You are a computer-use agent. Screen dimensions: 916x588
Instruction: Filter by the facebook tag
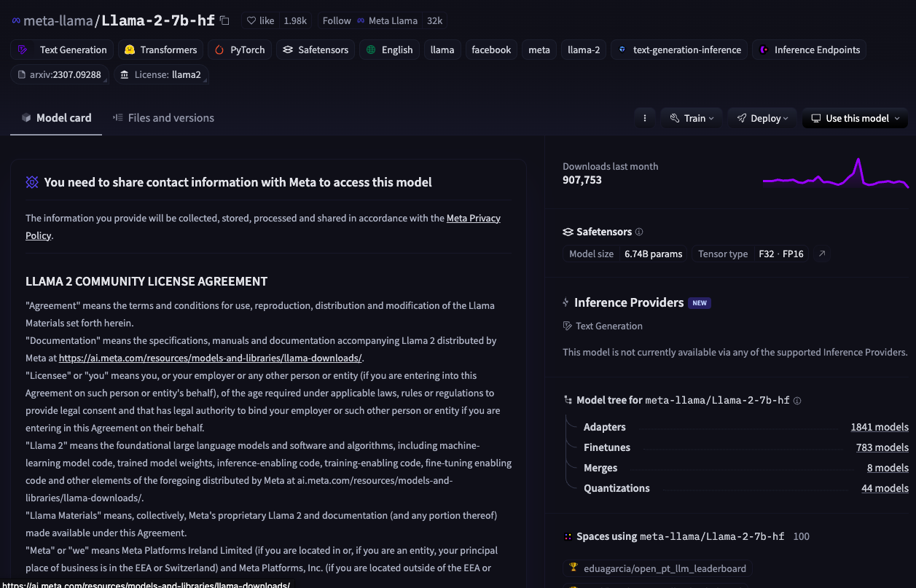tap(491, 50)
